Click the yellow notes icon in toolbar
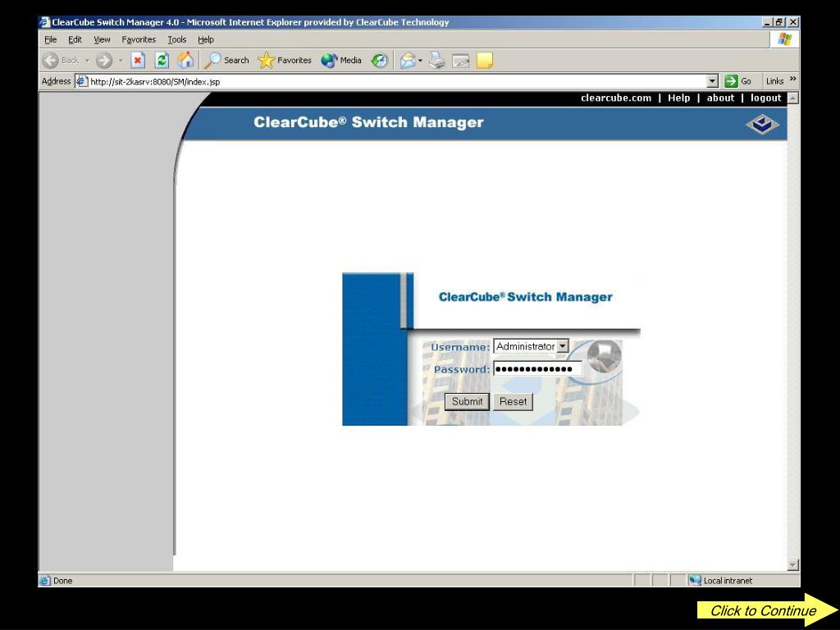This screenshot has width=840, height=630. (484, 61)
